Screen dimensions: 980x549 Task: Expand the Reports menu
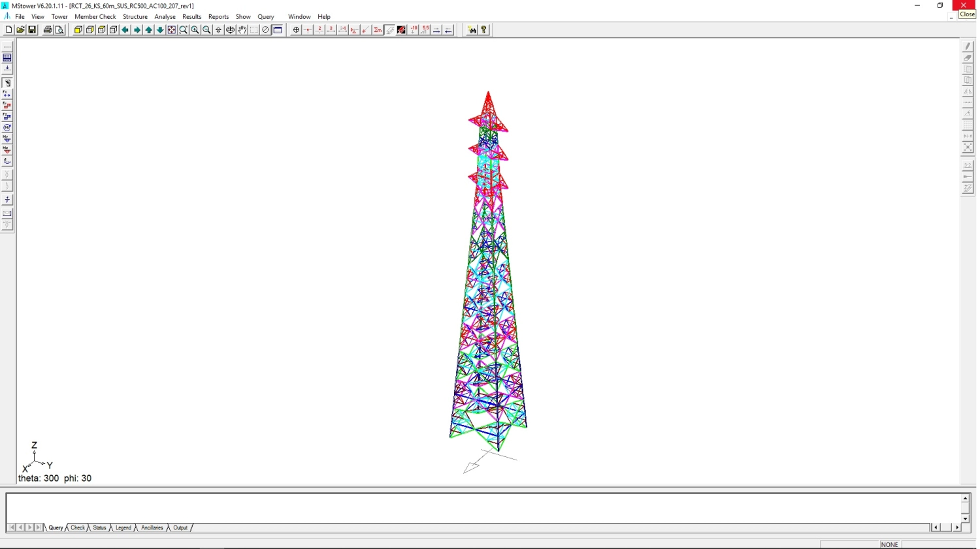tap(218, 16)
